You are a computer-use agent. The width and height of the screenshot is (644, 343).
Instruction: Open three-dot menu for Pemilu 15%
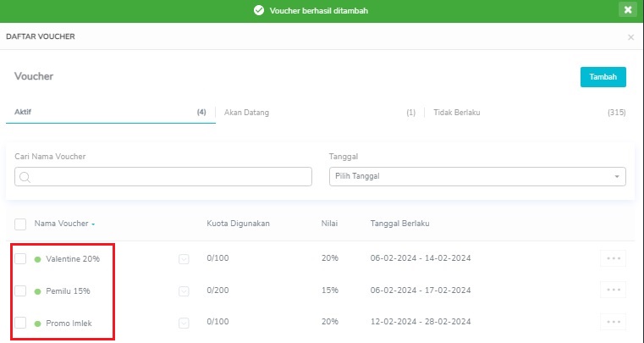[614, 290]
